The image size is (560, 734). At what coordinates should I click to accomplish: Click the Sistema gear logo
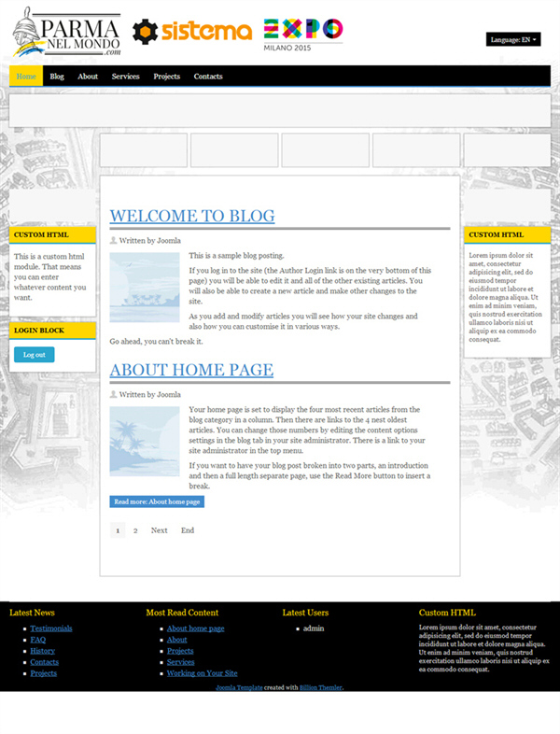(x=191, y=33)
